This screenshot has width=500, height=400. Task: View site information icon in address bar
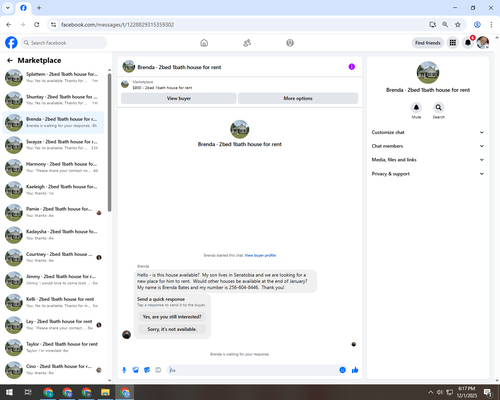(53, 25)
